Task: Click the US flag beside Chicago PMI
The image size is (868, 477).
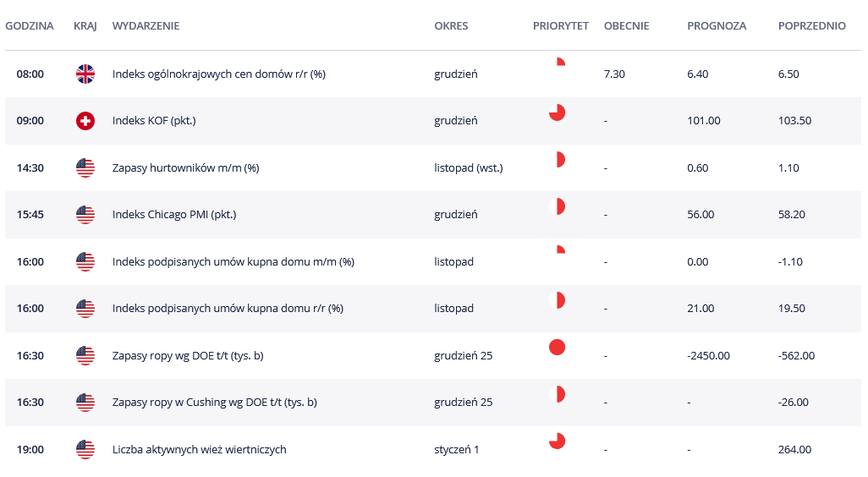Action: (85, 215)
